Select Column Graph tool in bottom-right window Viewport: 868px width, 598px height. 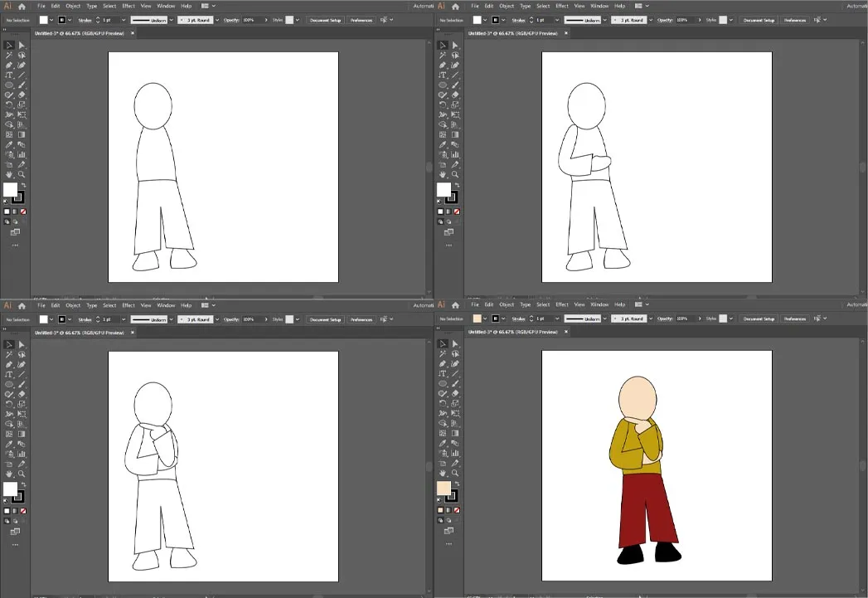tap(455, 454)
